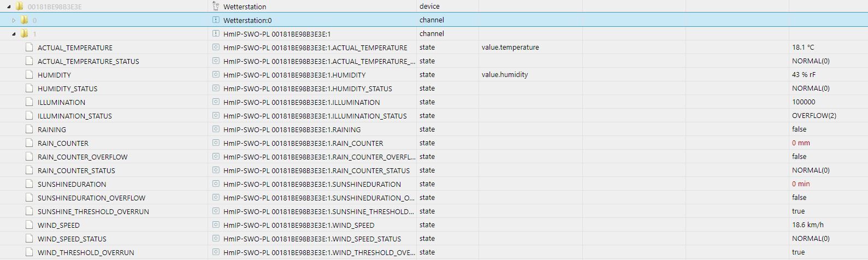Click the HmIP-SWO-PL 00181BE98B3E3E:1 channel name

pyautogui.click(x=277, y=34)
